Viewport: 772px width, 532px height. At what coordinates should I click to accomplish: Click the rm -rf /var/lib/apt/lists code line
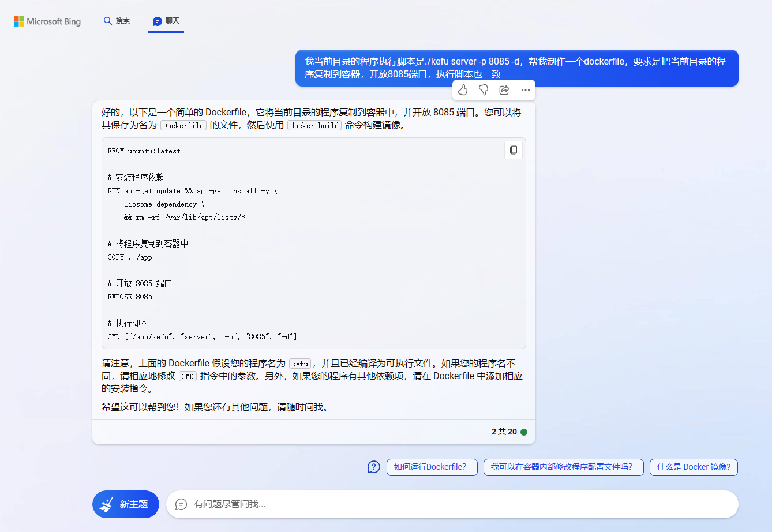(x=185, y=218)
